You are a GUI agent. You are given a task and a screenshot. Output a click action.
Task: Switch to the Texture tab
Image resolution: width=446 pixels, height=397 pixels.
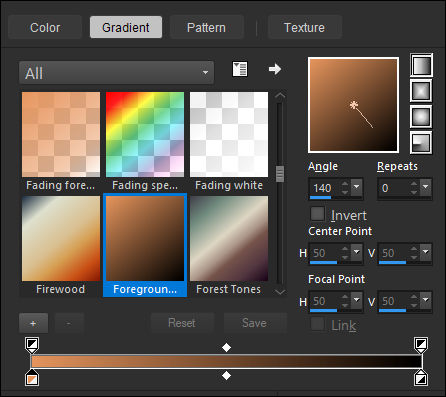pyautogui.click(x=304, y=27)
